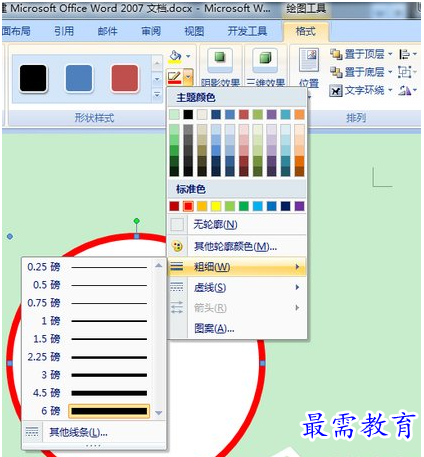
Task: Click the 绘图工具 contextual tab header
Action: (x=306, y=9)
